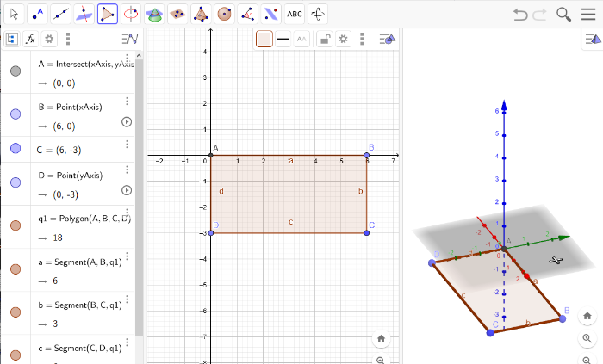Toggle visibility of segment b
This screenshot has height=364, width=603.
[x=16, y=312]
